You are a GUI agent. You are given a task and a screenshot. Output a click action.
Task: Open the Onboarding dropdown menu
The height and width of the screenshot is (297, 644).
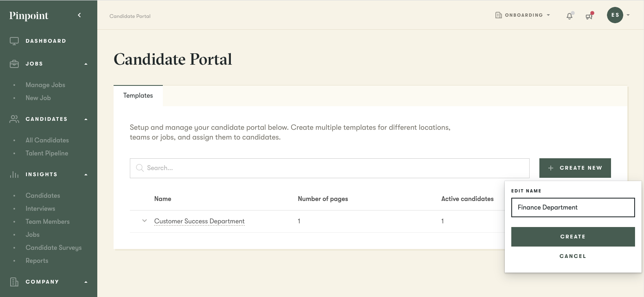[523, 15]
